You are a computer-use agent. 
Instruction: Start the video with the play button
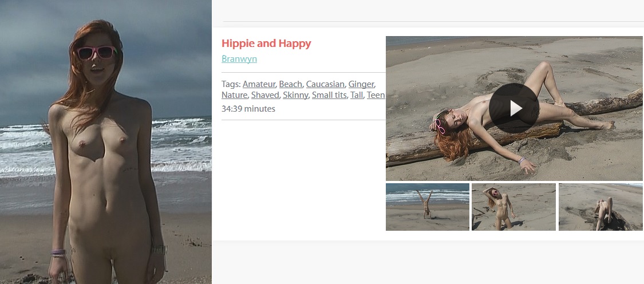[514, 108]
